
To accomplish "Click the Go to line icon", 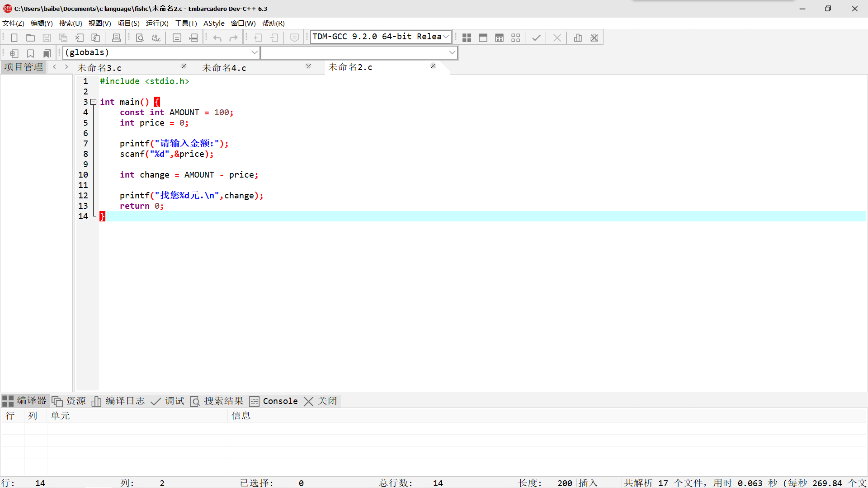I will 193,38.
